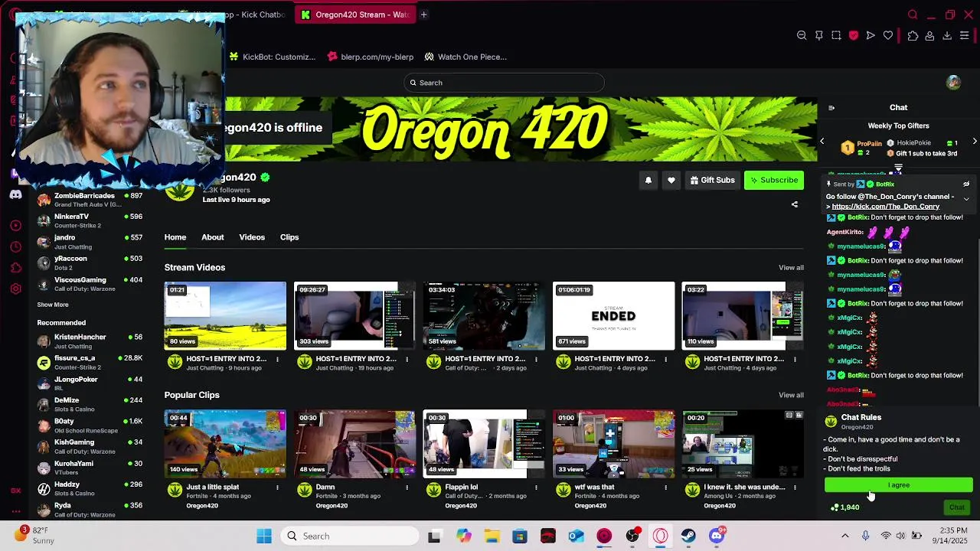Image resolution: width=980 pixels, height=551 pixels.
Task: Open the 01:21 stream video thumbnail
Action: tap(225, 316)
